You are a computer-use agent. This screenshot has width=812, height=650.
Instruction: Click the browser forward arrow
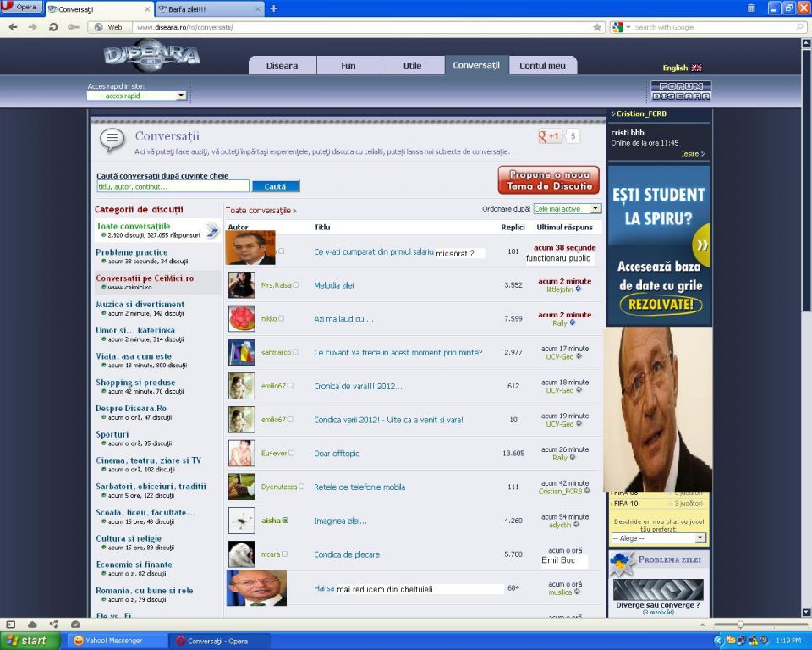pos(33,27)
